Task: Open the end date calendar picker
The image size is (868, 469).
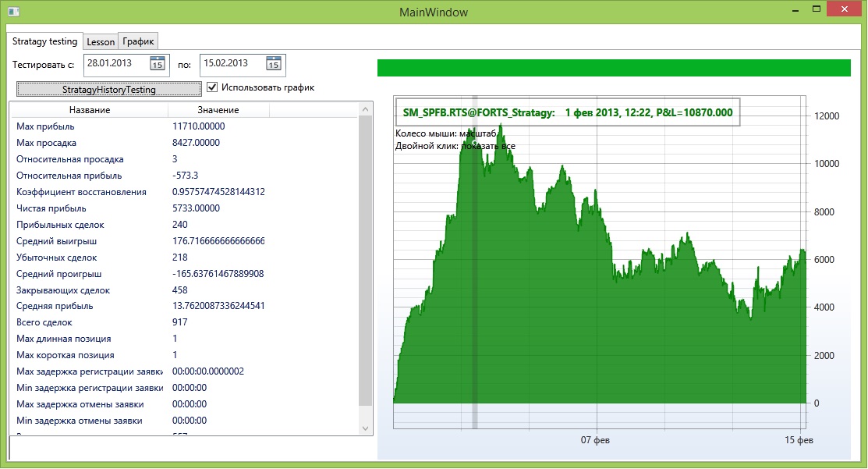Action: point(274,64)
